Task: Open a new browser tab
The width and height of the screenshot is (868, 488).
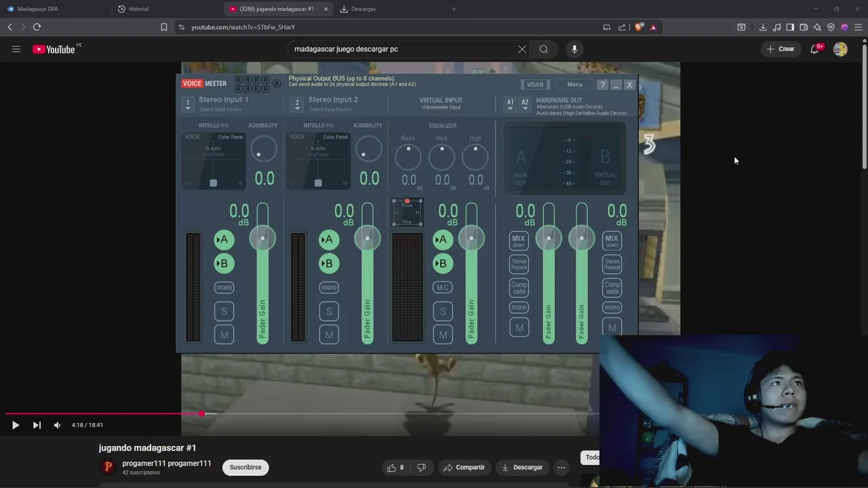Action: [454, 9]
